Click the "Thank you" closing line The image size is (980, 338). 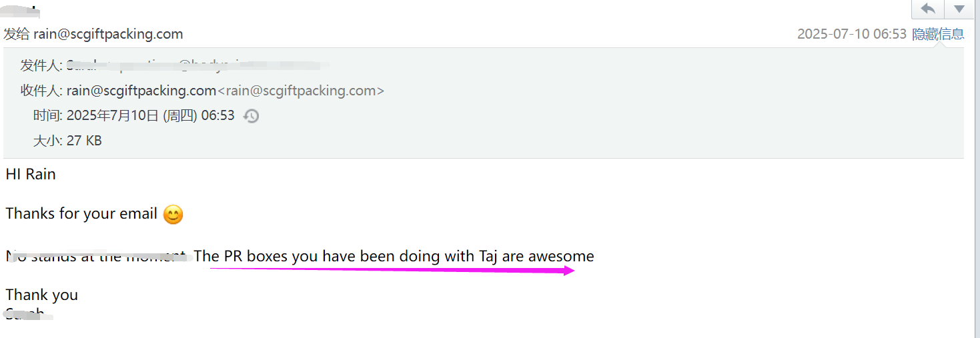[42, 295]
